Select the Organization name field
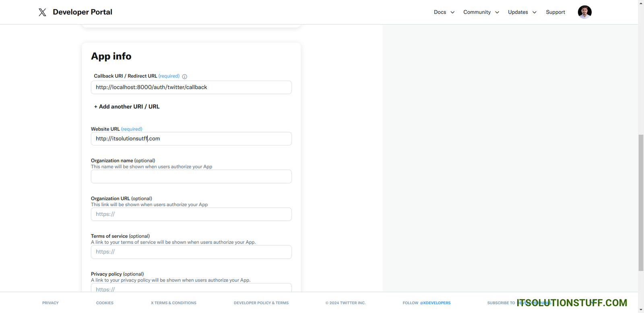This screenshot has height=313, width=644. [x=191, y=176]
